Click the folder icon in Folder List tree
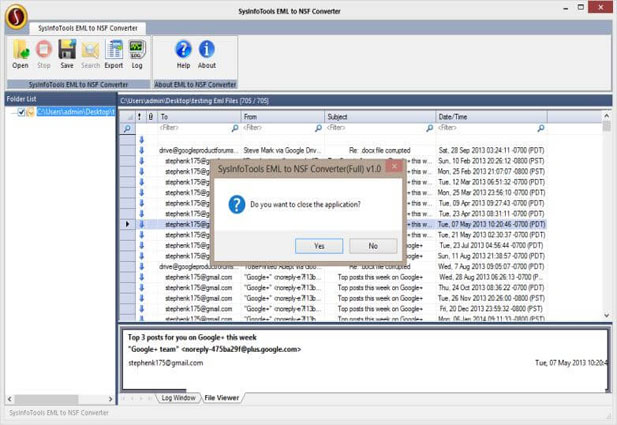617x425 pixels. pos(30,112)
